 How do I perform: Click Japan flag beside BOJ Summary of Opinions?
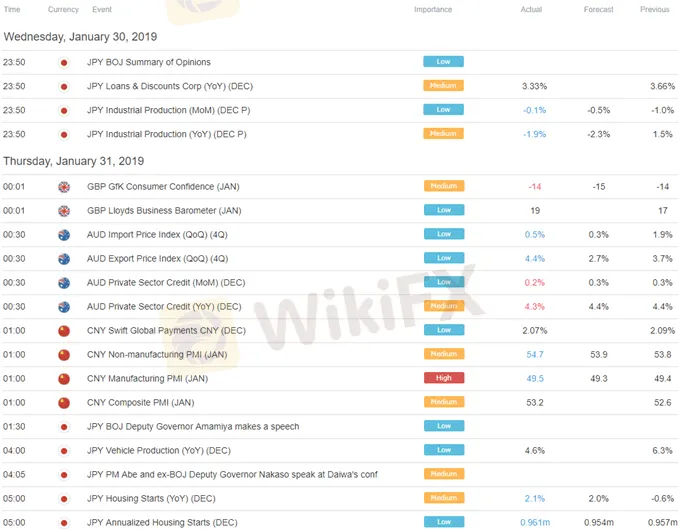click(64, 62)
